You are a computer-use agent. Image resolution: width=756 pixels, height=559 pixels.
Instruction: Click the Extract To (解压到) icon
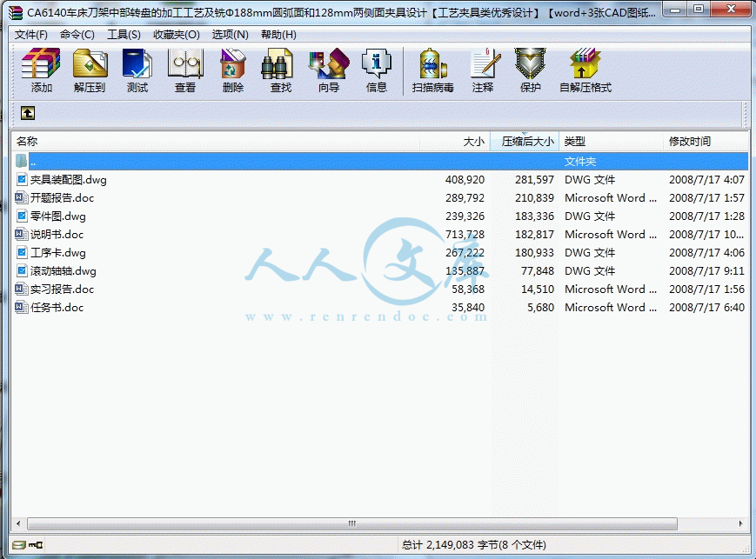[90, 64]
